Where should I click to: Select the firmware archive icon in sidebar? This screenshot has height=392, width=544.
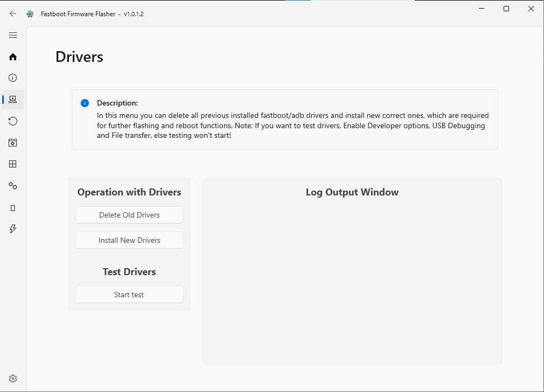coord(12,142)
